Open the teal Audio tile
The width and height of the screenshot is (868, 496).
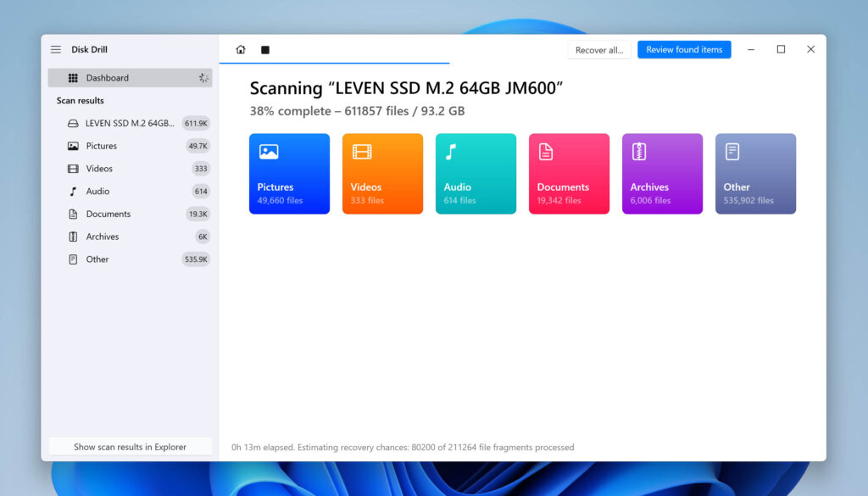click(476, 174)
